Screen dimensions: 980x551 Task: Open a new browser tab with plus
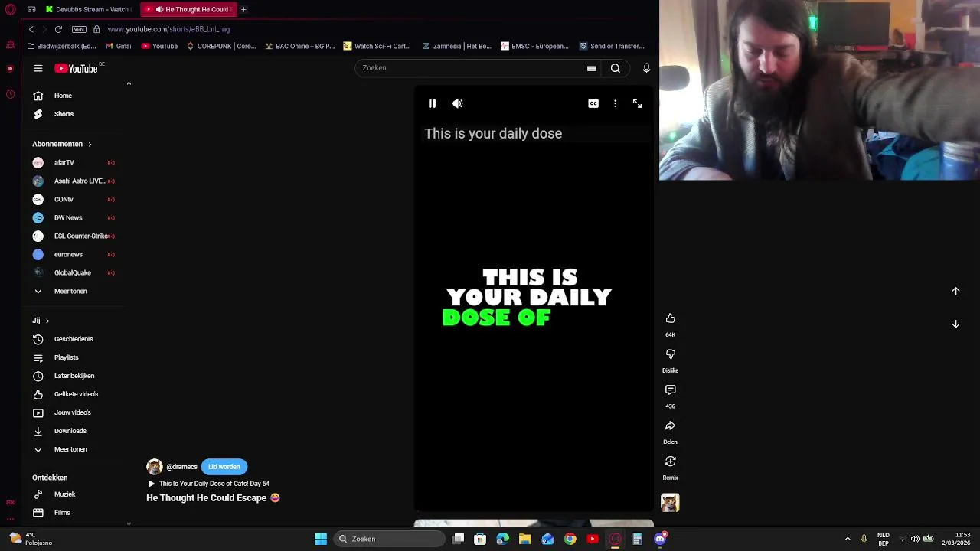pyautogui.click(x=243, y=9)
